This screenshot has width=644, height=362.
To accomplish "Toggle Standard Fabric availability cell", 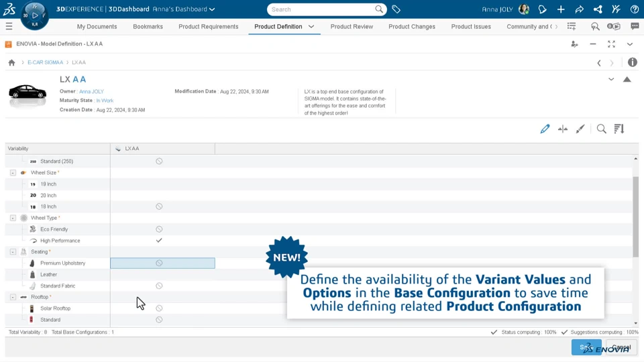I will point(159,286).
